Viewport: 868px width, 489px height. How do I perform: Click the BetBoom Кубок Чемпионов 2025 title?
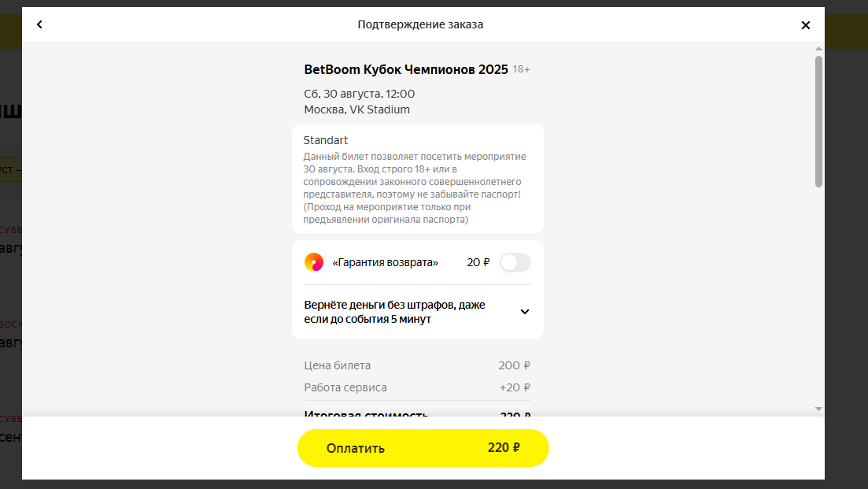[406, 69]
